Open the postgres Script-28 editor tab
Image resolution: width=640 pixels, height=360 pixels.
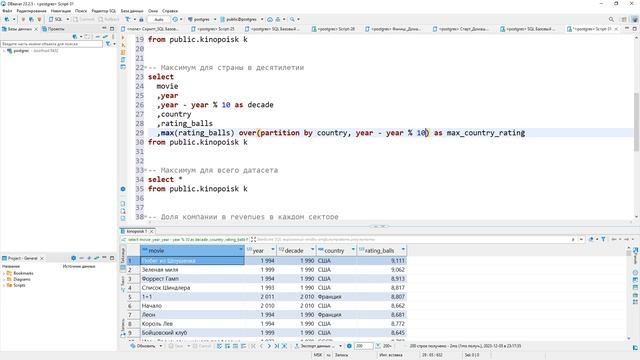333,29
